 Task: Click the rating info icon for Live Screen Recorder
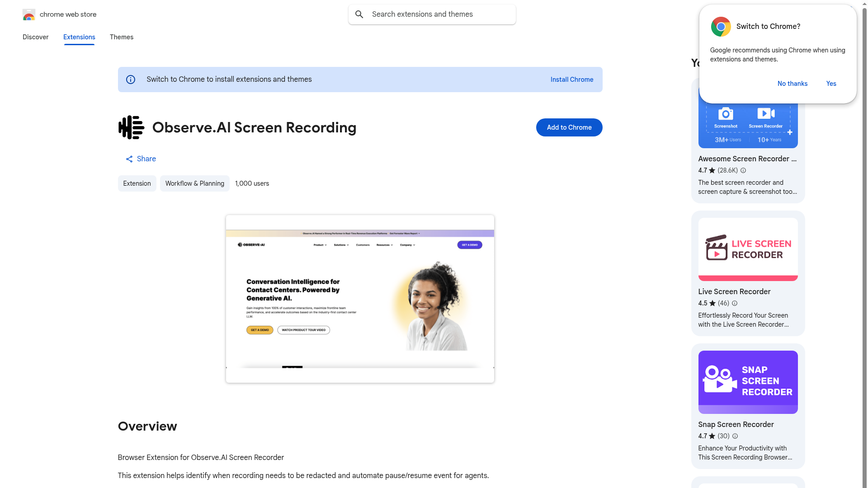pyautogui.click(x=735, y=304)
